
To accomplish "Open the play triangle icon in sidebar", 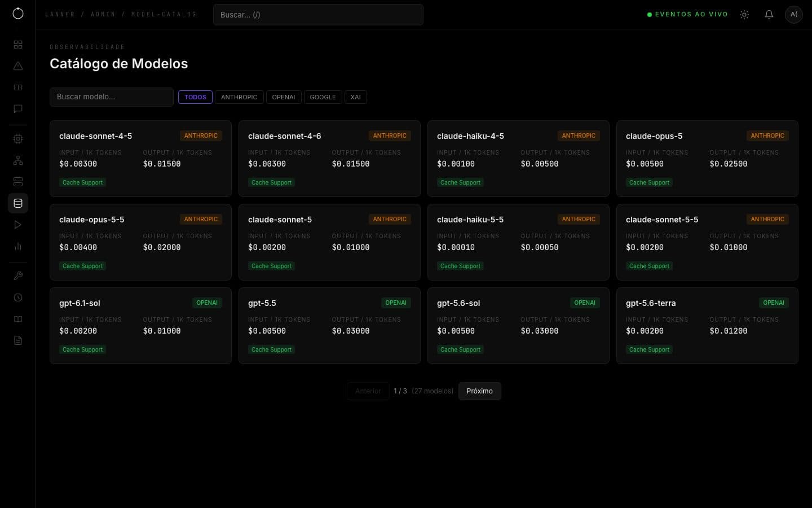I will click(x=18, y=225).
